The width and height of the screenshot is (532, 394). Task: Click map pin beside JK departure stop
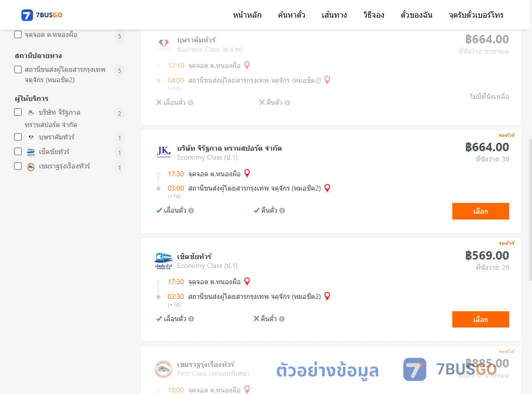pyautogui.click(x=247, y=173)
